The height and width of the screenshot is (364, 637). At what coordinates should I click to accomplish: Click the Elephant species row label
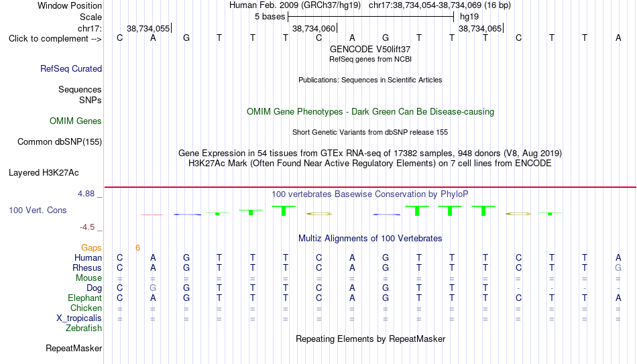coord(84,298)
